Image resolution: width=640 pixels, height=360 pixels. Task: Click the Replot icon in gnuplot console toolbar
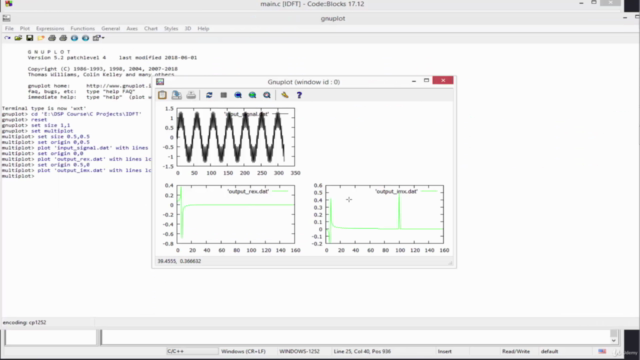coord(7,38)
